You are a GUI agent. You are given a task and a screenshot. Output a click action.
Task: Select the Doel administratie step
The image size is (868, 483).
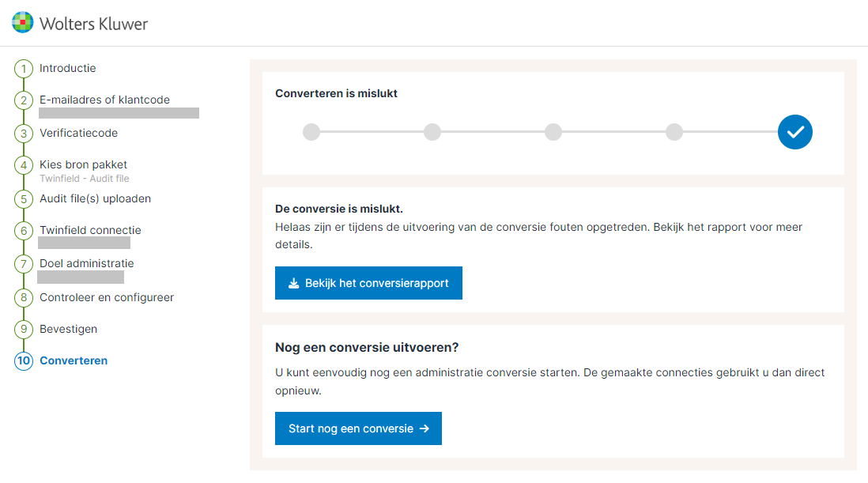[86, 264]
